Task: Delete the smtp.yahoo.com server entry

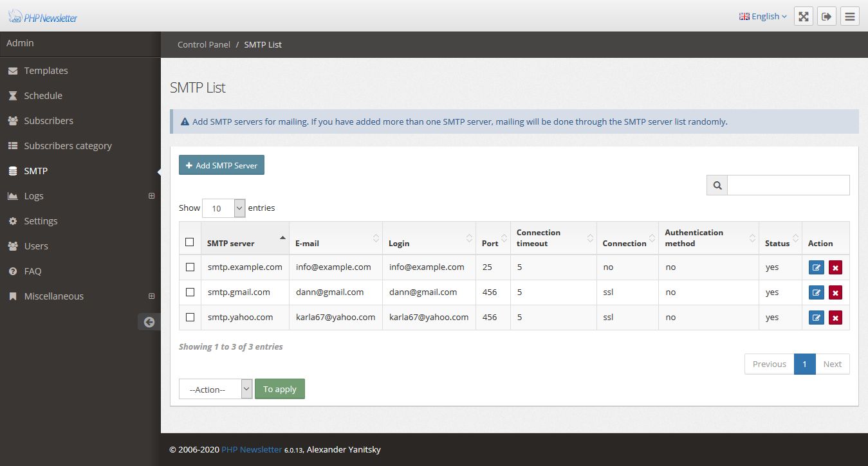Action: pyautogui.click(x=835, y=318)
